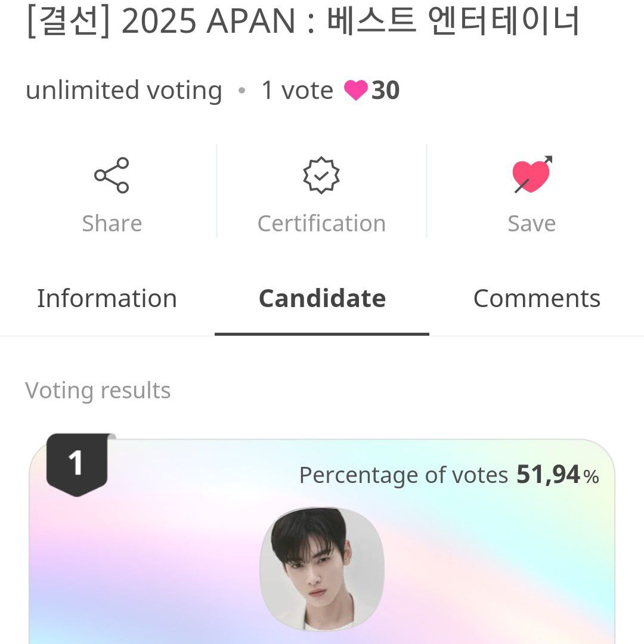Image resolution: width=644 pixels, height=644 pixels.
Task: Tap the "unlimited voting" text
Action: pyautogui.click(x=124, y=91)
